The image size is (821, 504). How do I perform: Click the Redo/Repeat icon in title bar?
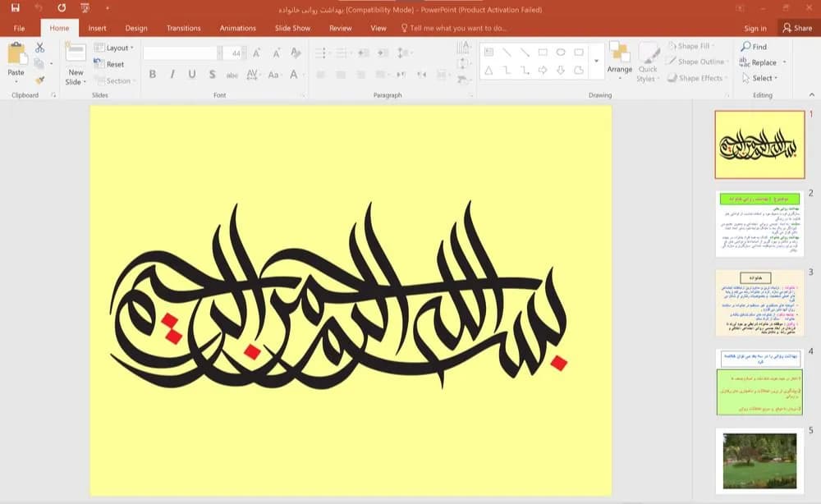62,8
